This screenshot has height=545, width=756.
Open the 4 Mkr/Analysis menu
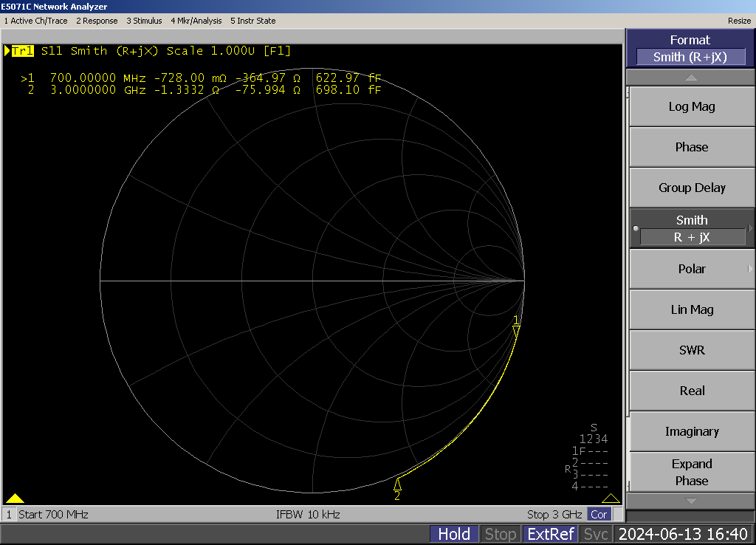pyautogui.click(x=196, y=21)
